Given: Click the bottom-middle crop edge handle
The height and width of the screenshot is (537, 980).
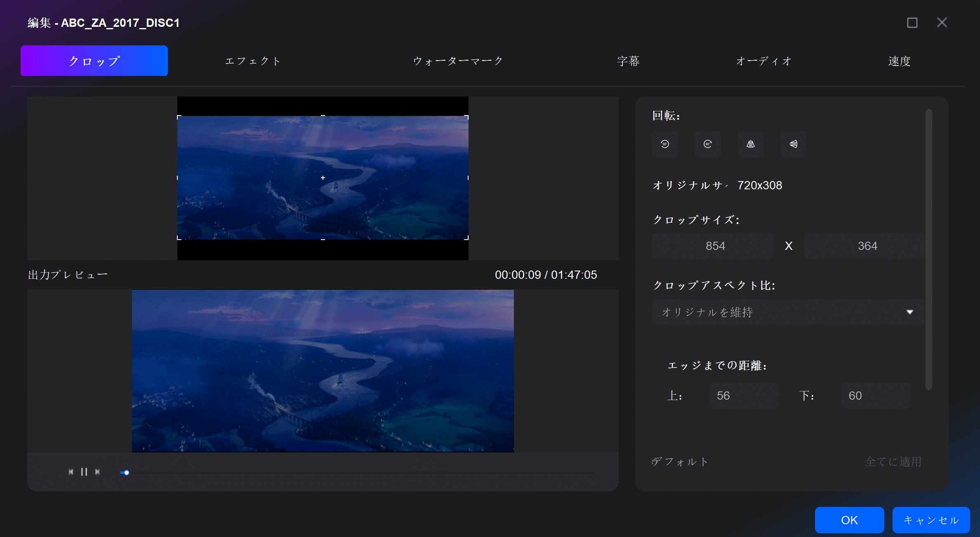Looking at the screenshot, I should (323, 239).
